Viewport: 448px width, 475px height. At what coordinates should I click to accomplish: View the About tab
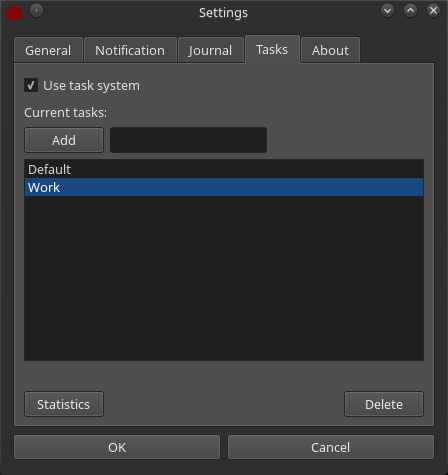(x=330, y=50)
